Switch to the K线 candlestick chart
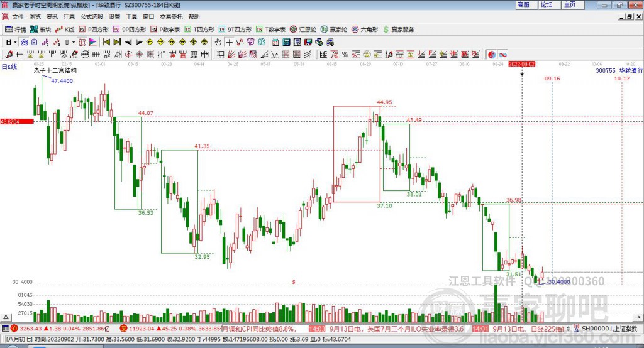Image resolution: width=644 pixels, height=348 pixels. pos(65,30)
